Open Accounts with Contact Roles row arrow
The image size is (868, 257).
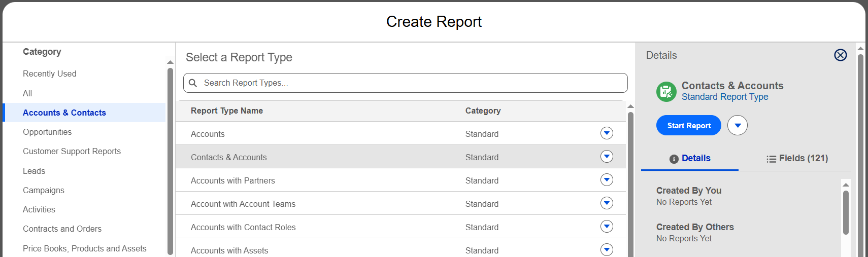click(607, 227)
